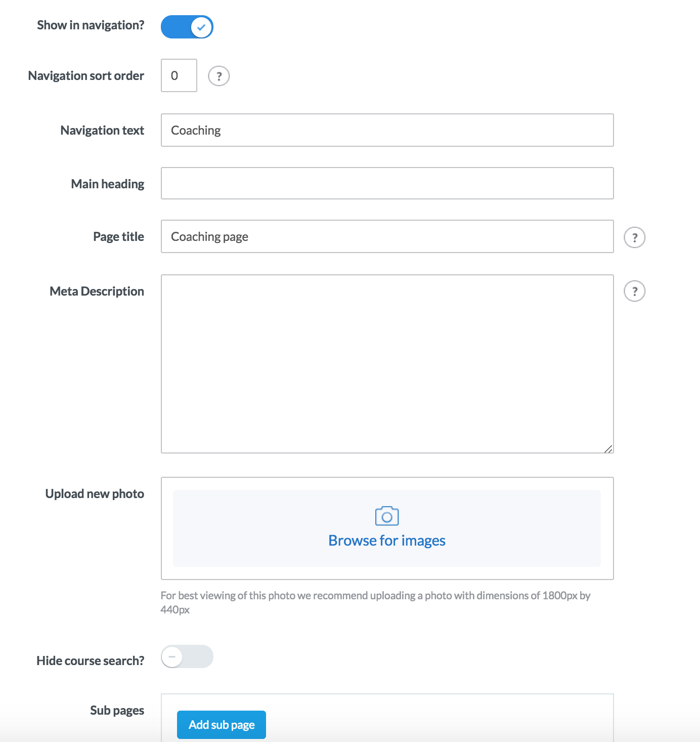Click the Main heading label
The image size is (700, 742).
click(x=107, y=184)
